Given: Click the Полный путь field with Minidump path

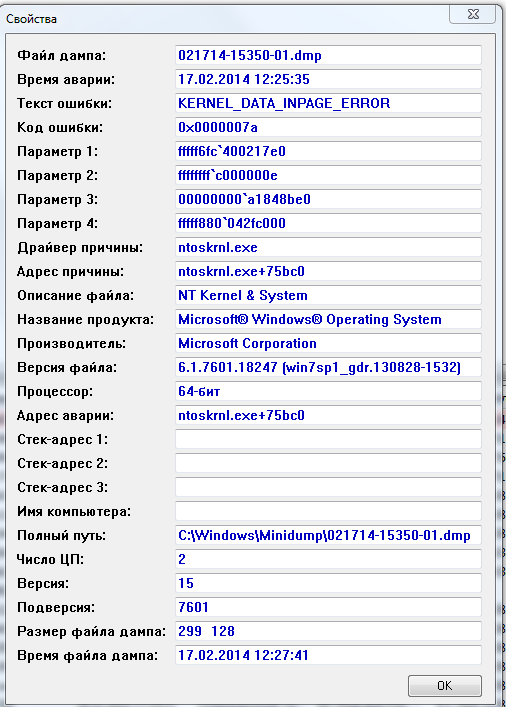Looking at the screenshot, I should click(x=328, y=535).
